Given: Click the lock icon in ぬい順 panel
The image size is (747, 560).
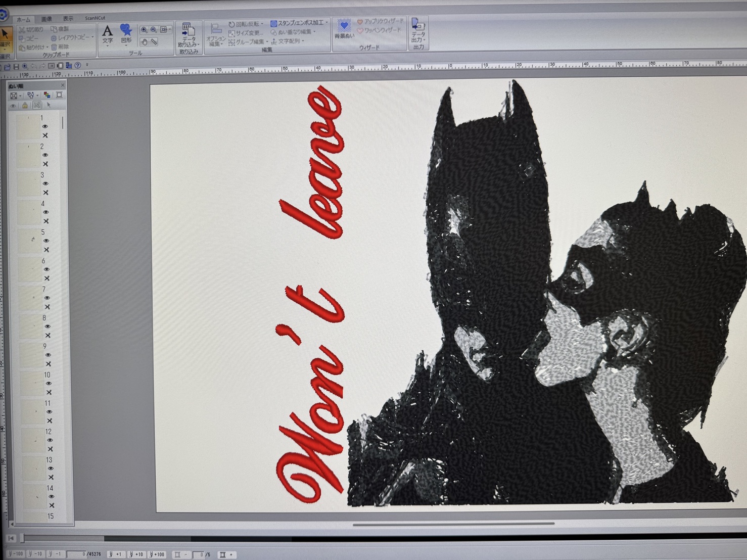Looking at the screenshot, I should pyautogui.click(x=25, y=105).
